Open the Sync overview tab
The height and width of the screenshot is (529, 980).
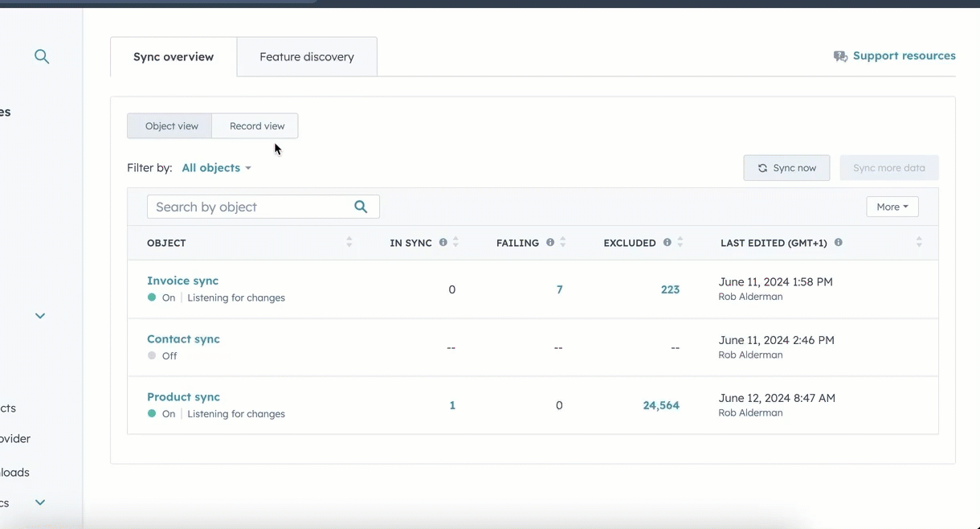pyautogui.click(x=174, y=57)
